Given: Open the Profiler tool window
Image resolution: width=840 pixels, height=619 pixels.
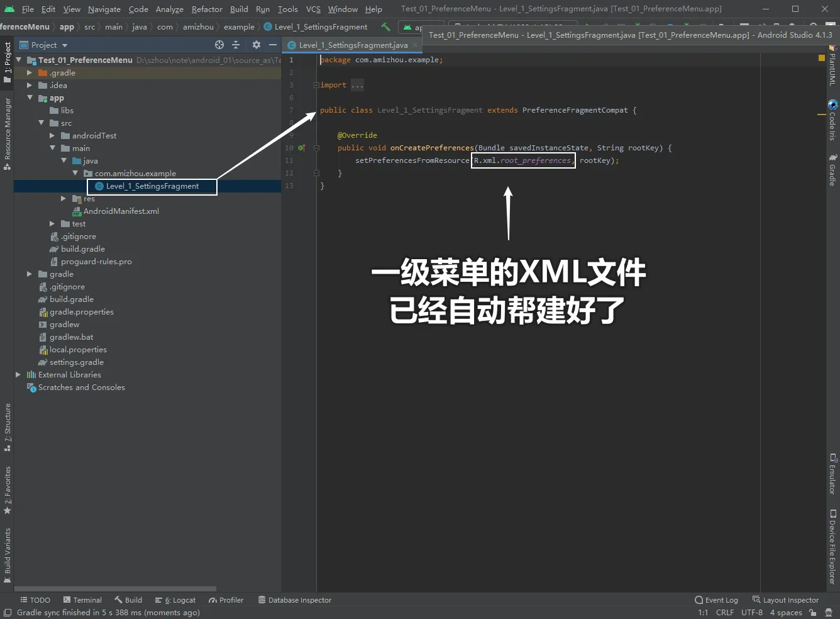Looking at the screenshot, I should point(226,600).
